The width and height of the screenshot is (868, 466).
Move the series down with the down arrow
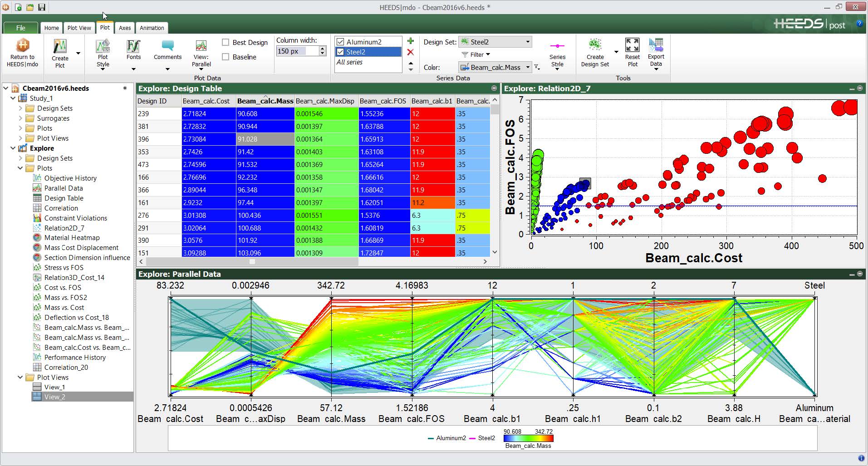411,69
